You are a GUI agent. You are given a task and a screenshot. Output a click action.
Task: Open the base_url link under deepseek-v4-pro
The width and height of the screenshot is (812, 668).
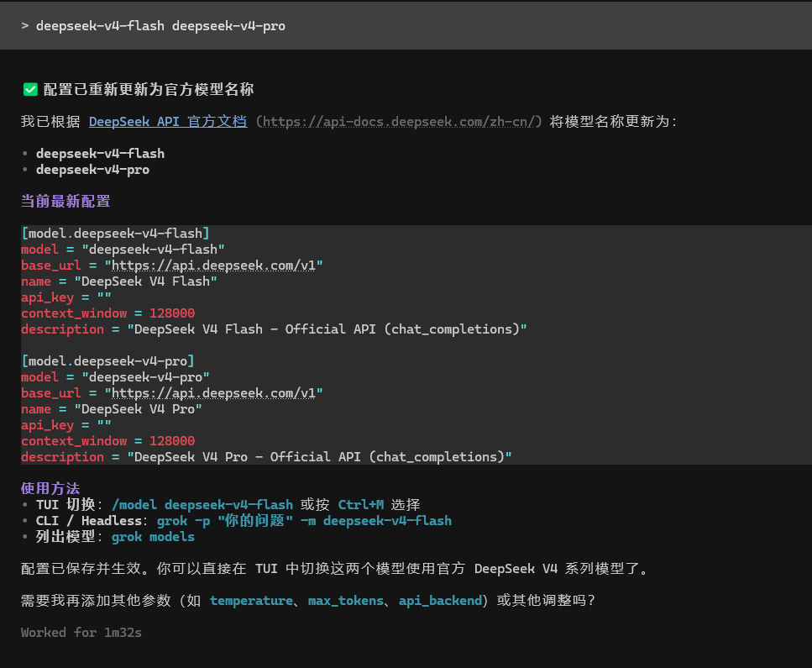[213, 393]
